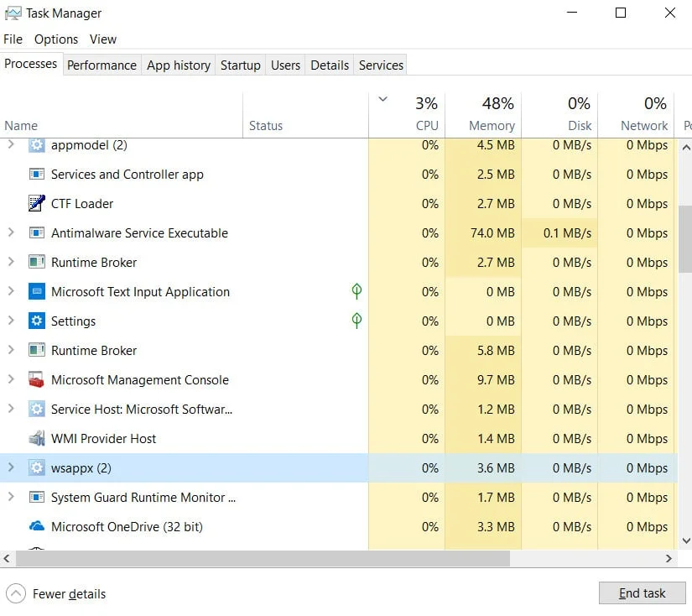Screen dimensions: 692x616
Task: Sort processes by the Name column
Action: tap(121, 115)
